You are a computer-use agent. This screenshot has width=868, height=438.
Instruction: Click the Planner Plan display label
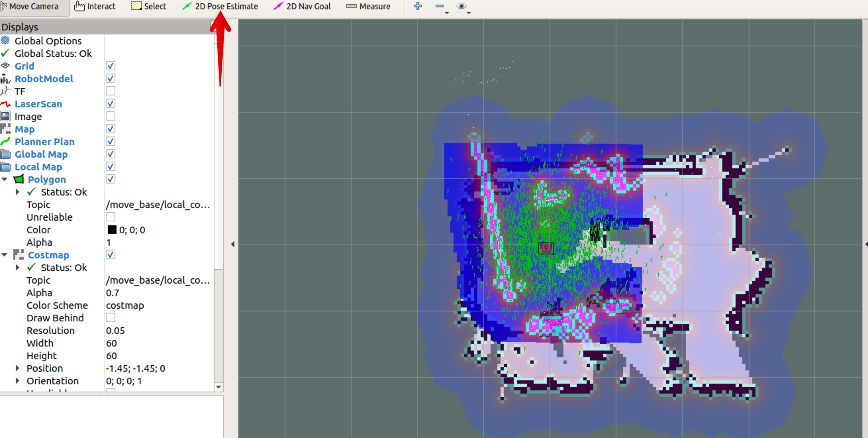click(44, 141)
